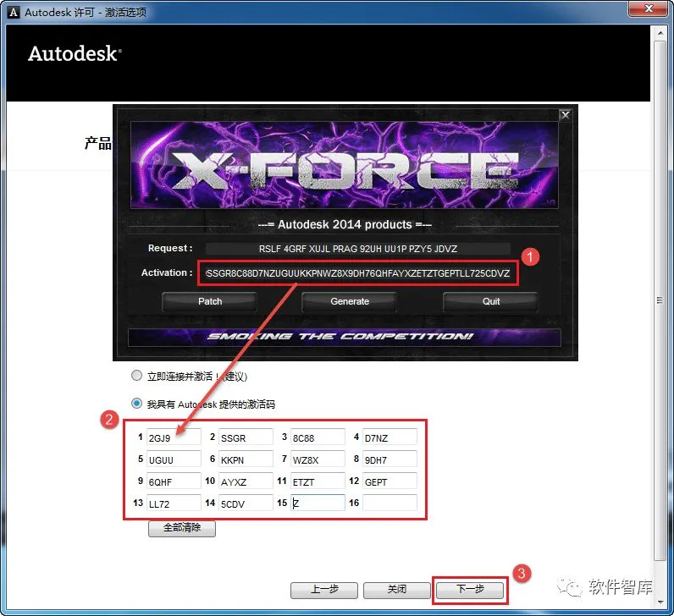Screen dimensions: 674x616
Task: Close the Autodesk license window
Action: pyautogui.click(x=649, y=8)
